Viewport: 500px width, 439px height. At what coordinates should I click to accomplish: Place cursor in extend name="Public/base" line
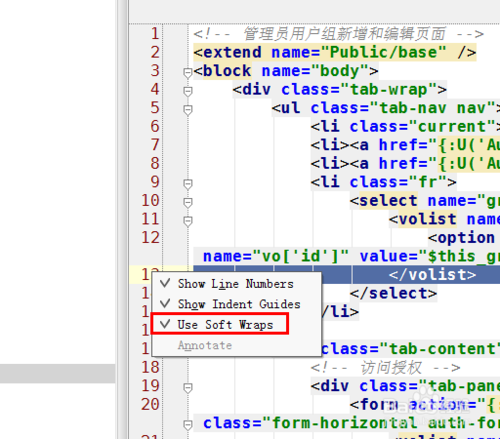pyautogui.click(x=335, y=52)
